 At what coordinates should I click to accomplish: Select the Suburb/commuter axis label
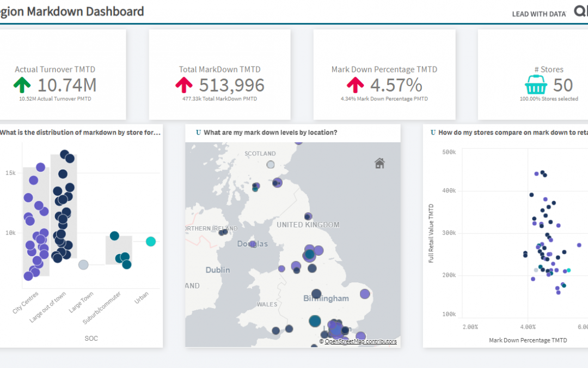tap(101, 308)
